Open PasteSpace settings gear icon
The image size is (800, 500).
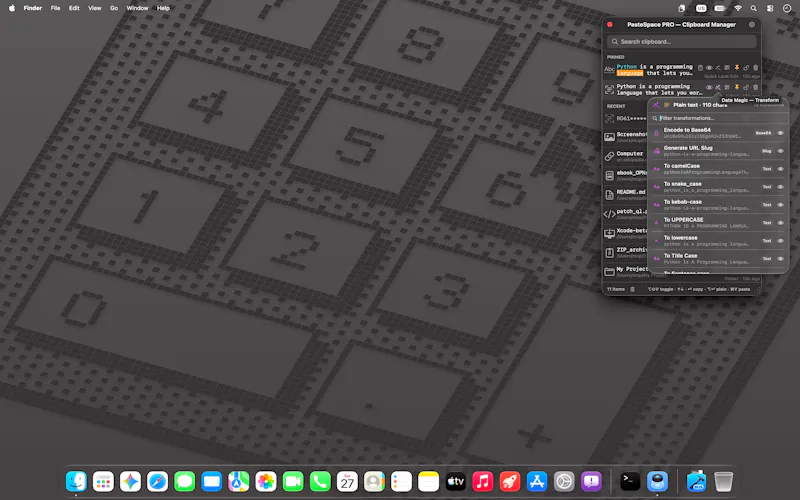click(x=752, y=24)
